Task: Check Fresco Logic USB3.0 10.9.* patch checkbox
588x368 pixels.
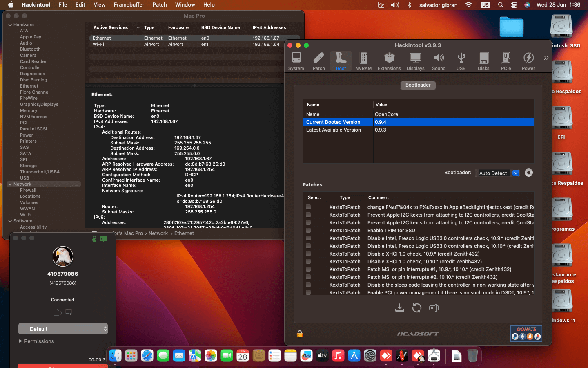Action: click(x=308, y=238)
